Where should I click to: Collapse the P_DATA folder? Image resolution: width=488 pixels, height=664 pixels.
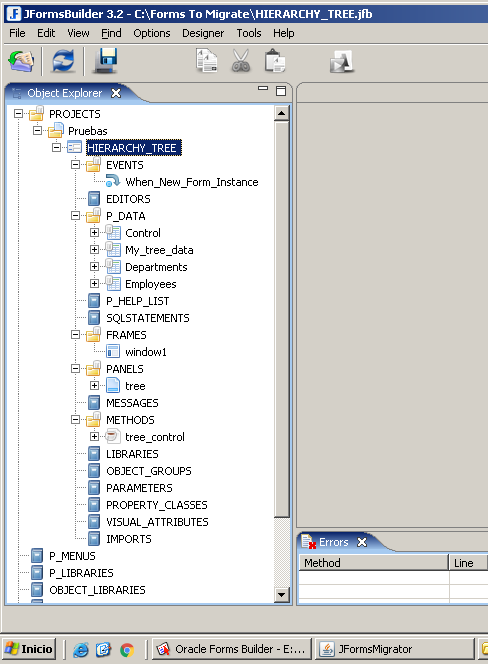[75, 216]
